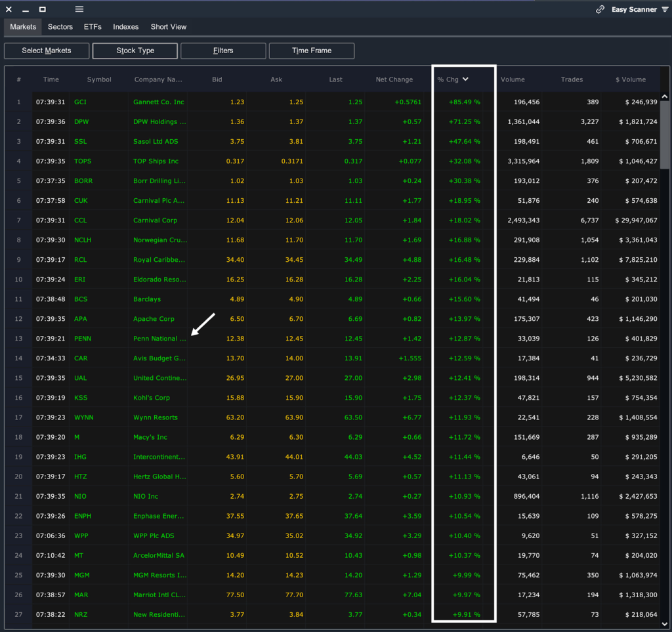Sort by the Company Na... column header
672x632 pixels.
click(x=158, y=79)
